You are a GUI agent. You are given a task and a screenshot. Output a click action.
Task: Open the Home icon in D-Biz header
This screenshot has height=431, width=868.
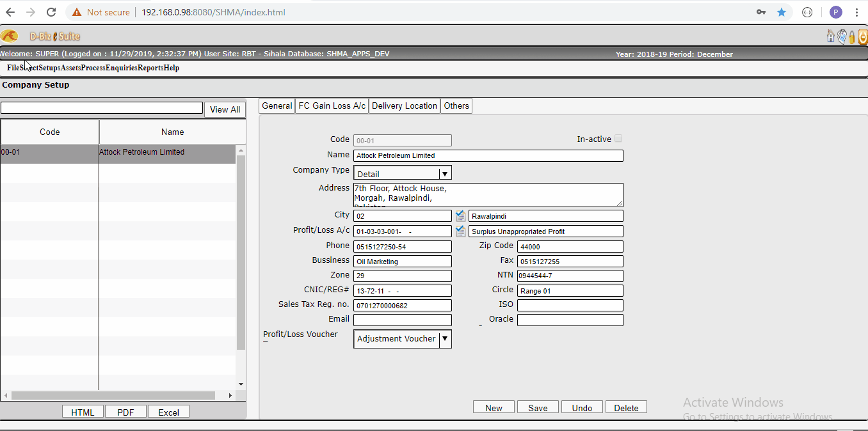click(x=831, y=36)
